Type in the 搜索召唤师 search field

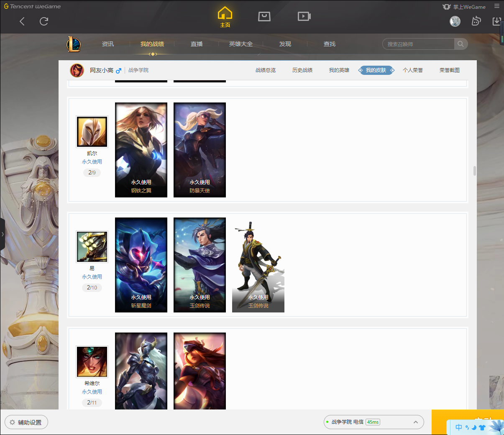418,44
